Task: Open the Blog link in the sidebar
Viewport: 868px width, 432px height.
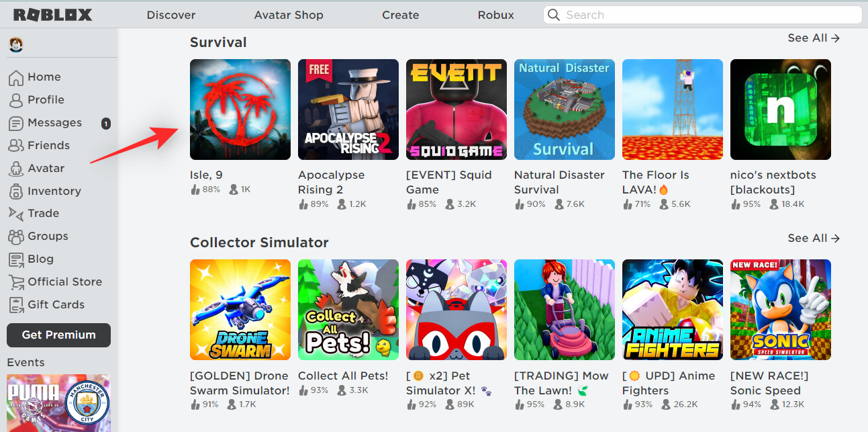Action: 40,259
